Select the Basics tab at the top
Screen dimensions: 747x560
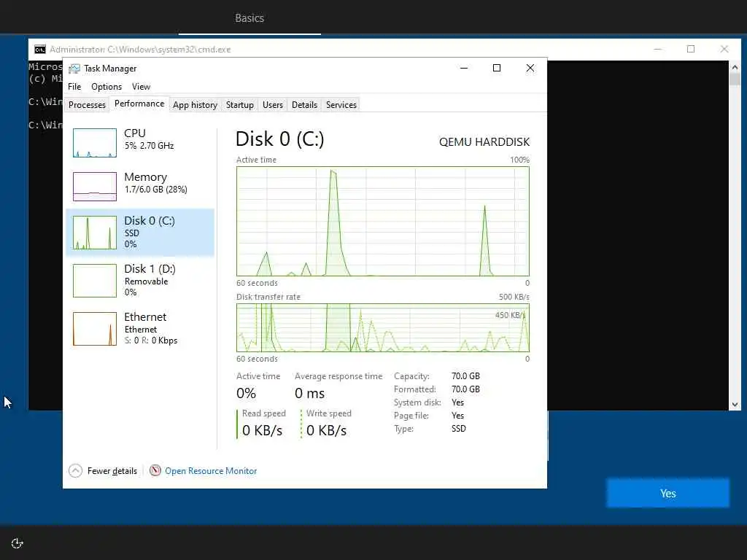[x=249, y=18]
